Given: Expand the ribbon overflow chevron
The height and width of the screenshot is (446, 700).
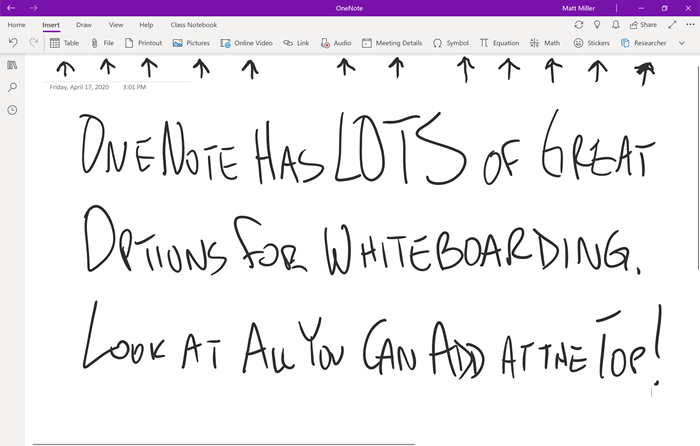Looking at the screenshot, I should (x=682, y=43).
